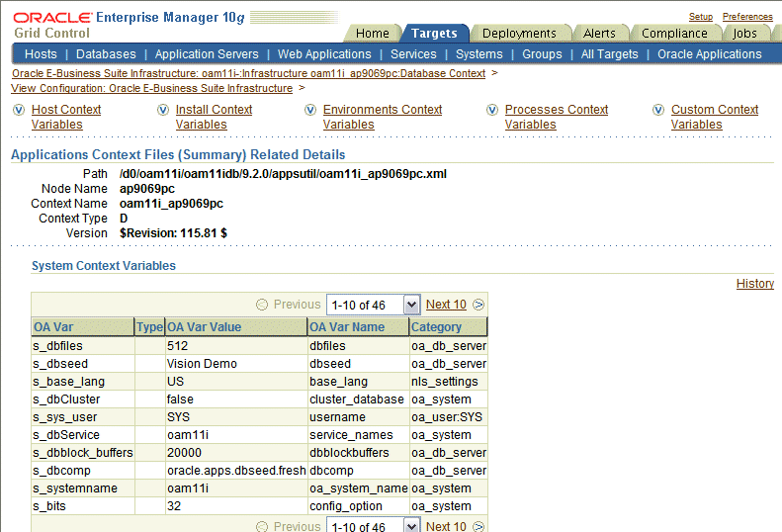Open the Setup link
This screenshot has width=782, height=532.
point(701,17)
